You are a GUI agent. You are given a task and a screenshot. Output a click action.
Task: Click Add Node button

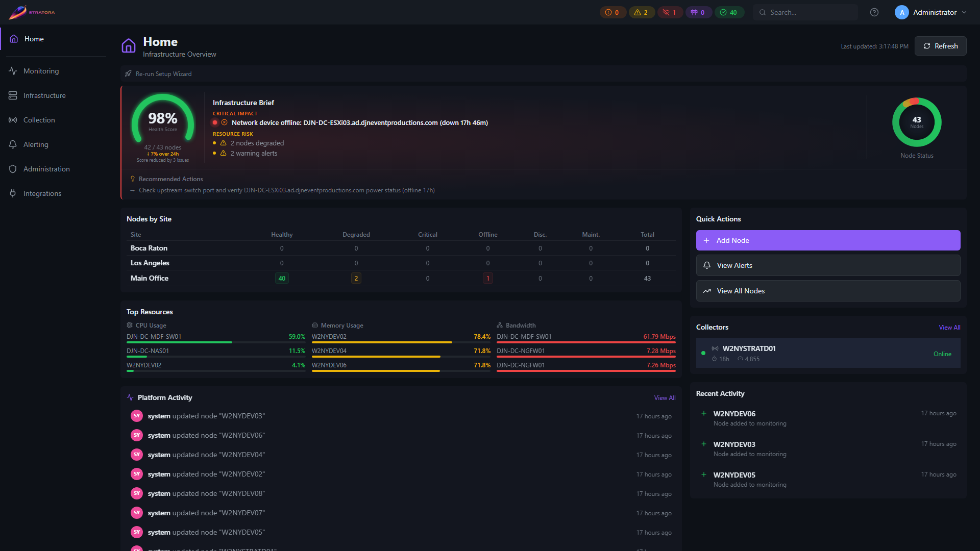tap(828, 240)
